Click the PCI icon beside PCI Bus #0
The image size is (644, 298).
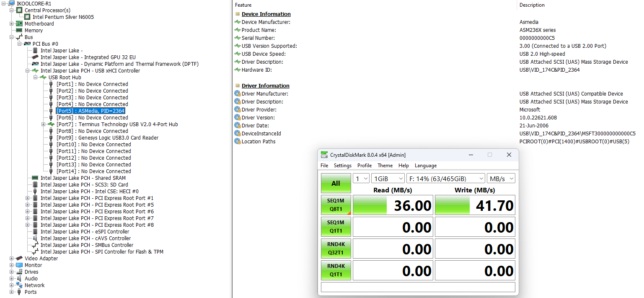click(27, 44)
